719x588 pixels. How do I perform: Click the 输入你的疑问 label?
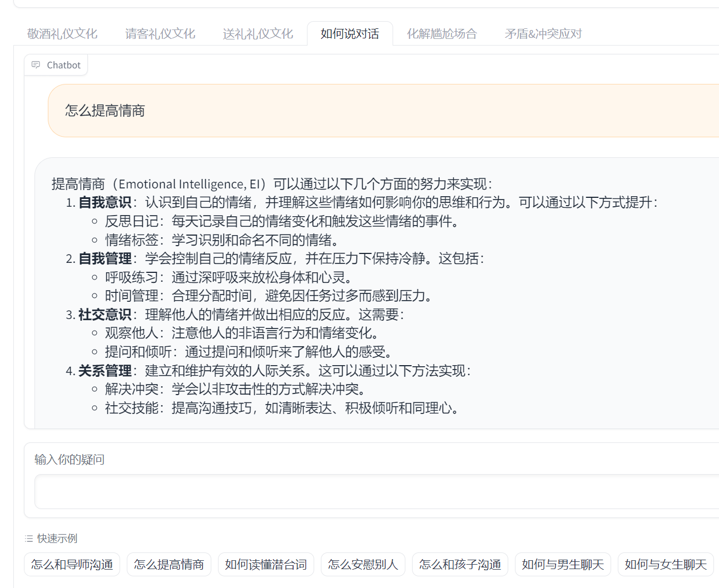[x=70, y=460]
